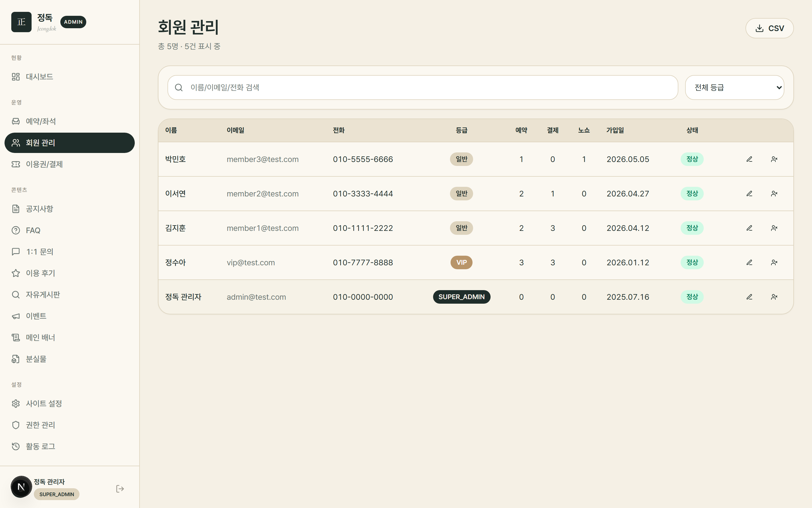Click the 대시보드 grid icon
Viewport: 812px width, 508px height.
tap(16, 76)
